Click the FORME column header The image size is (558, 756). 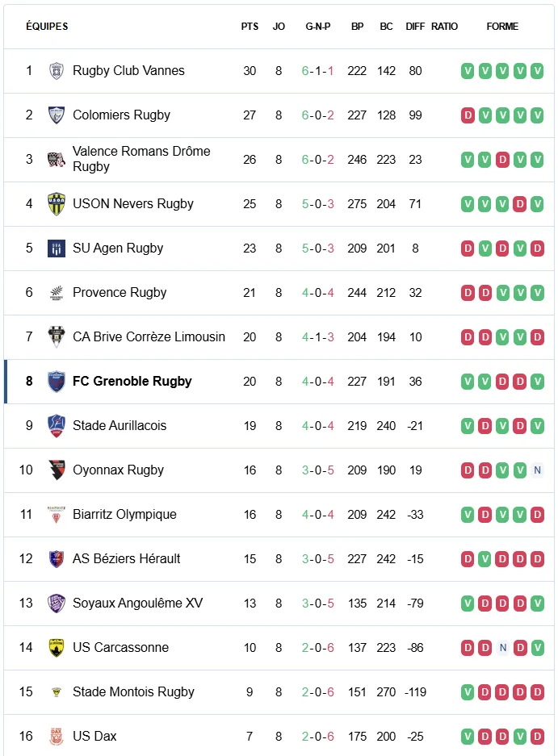click(x=502, y=27)
